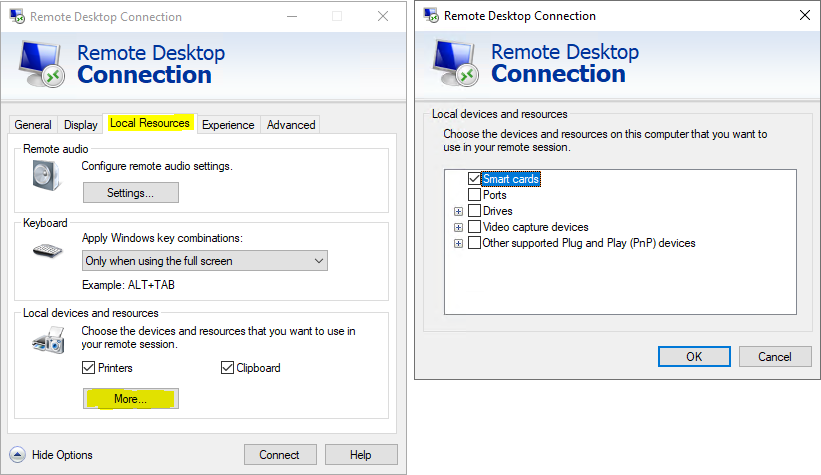This screenshot has width=821, height=475.
Task: Click OK in the devices dialog
Action: pos(694,357)
